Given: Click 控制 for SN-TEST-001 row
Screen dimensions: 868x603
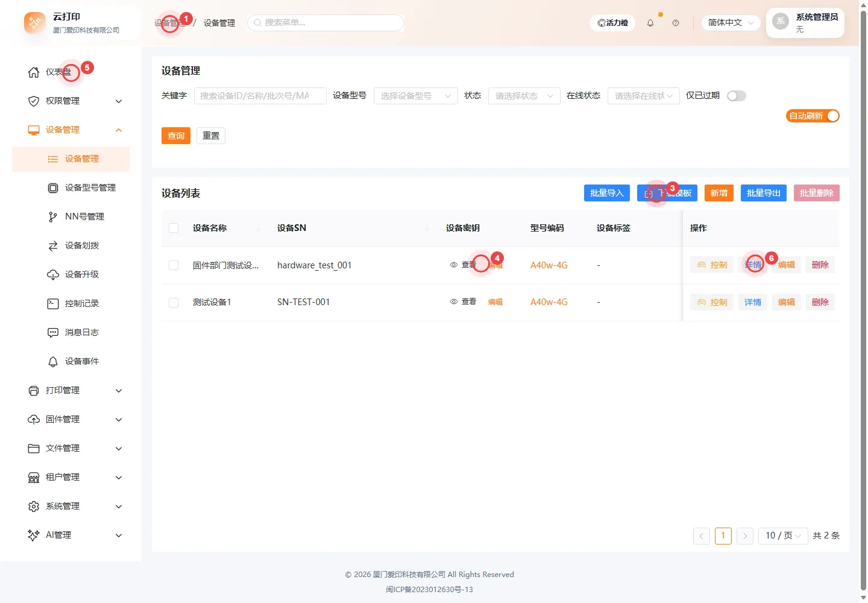Looking at the screenshot, I should (x=712, y=302).
